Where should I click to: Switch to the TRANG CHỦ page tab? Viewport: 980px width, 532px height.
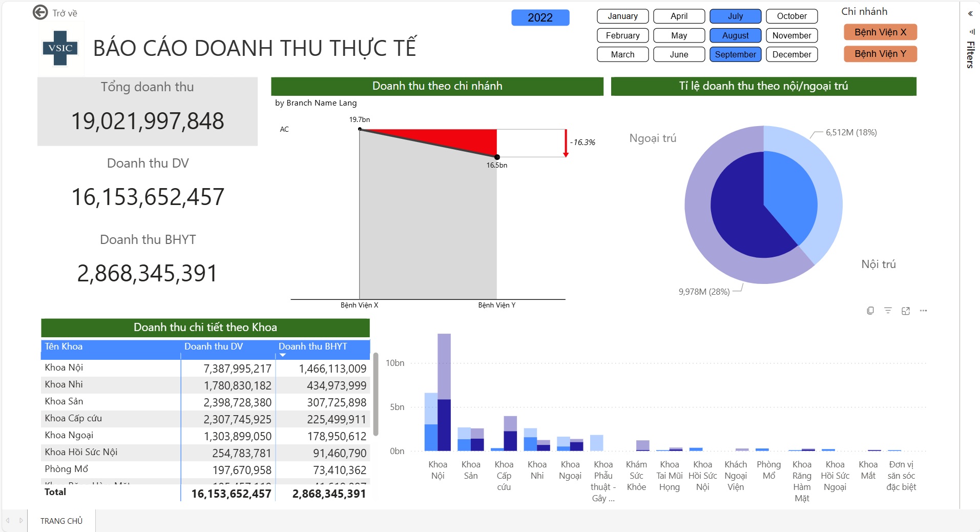point(61,521)
